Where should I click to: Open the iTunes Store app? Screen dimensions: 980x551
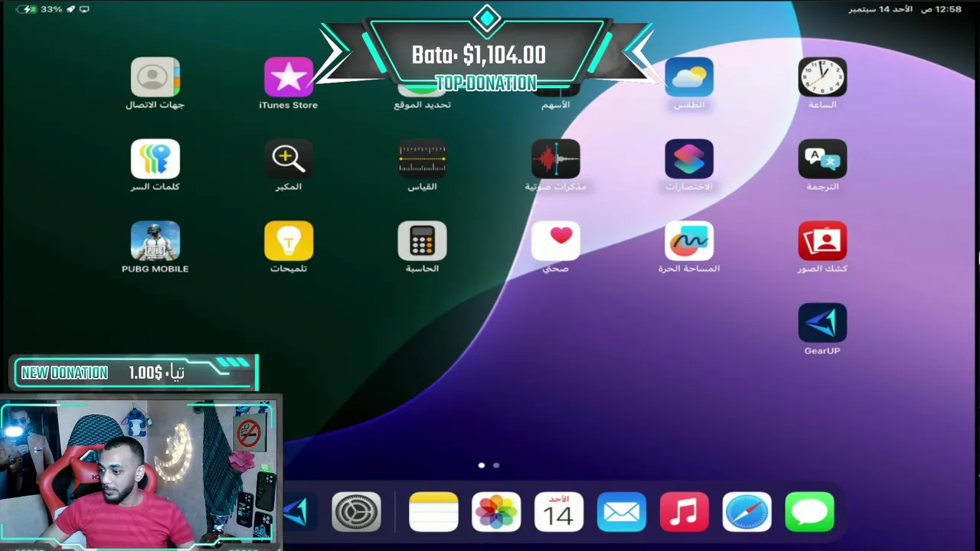[x=289, y=77]
